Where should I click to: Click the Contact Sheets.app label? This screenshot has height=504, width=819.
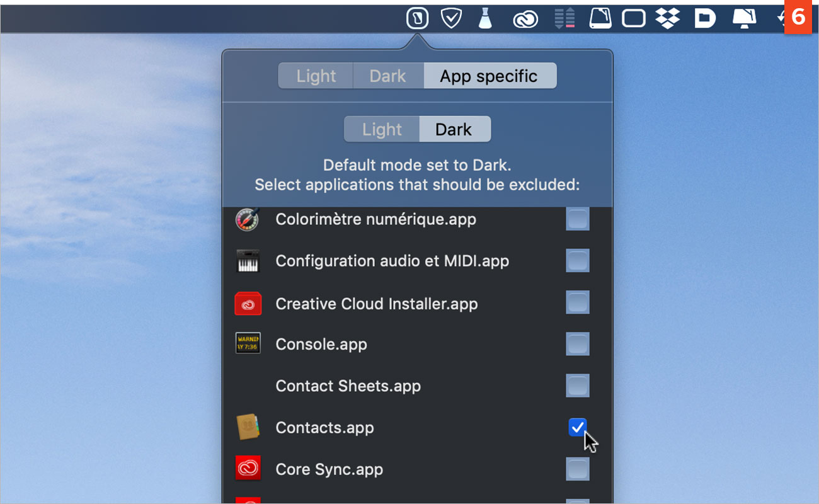[x=348, y=386]
